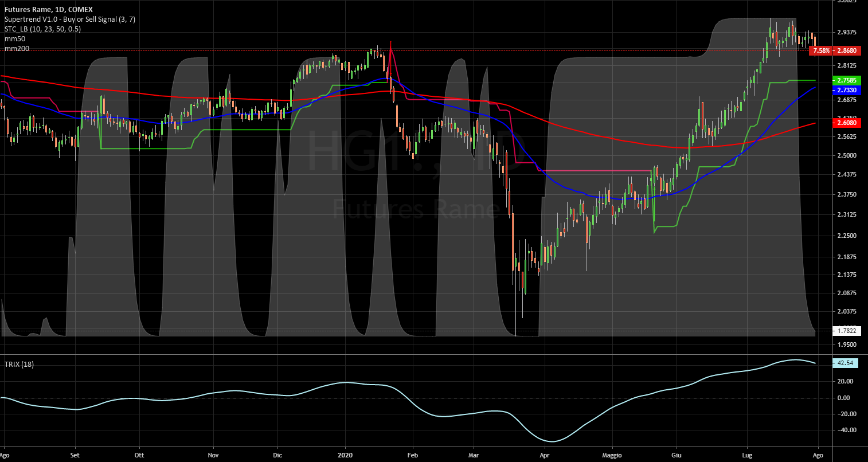Click the white 1.7822 low price label
The height and width of the screenshot is (462, 868).
846,331
